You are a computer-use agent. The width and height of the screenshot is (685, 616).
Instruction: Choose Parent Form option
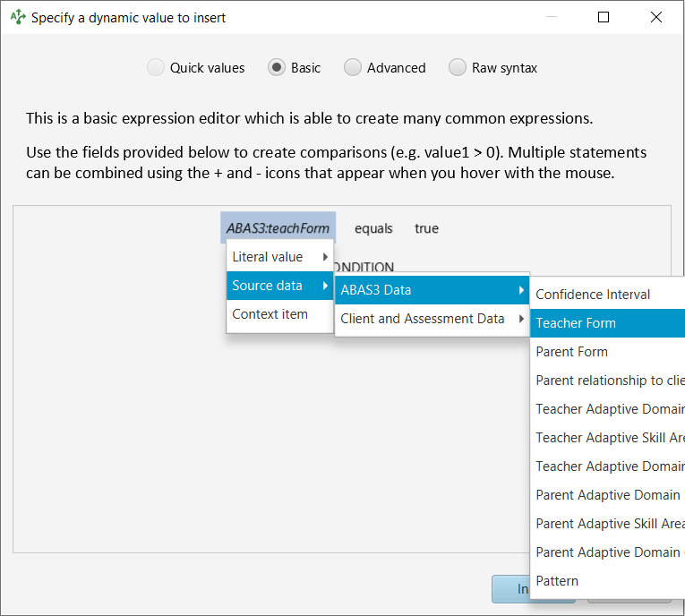coord(607,352)
